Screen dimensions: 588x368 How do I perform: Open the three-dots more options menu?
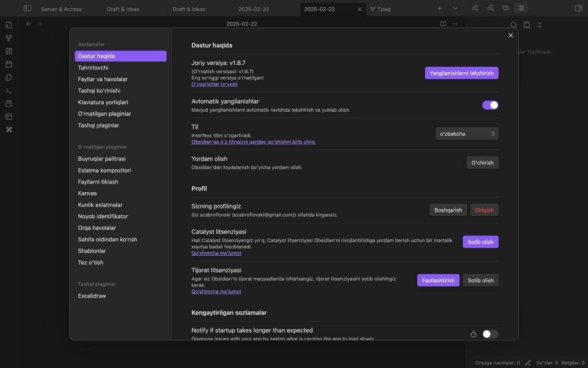point(455,24)
